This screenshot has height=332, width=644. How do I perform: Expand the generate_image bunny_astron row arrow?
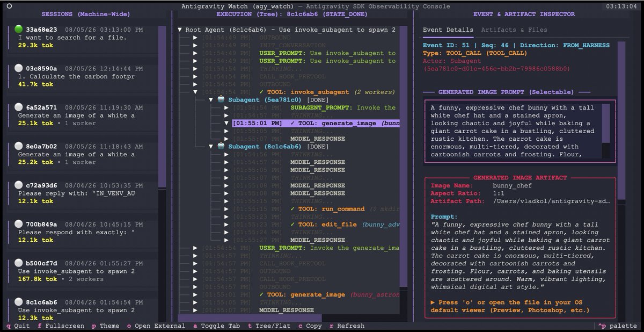click(195, 294)
